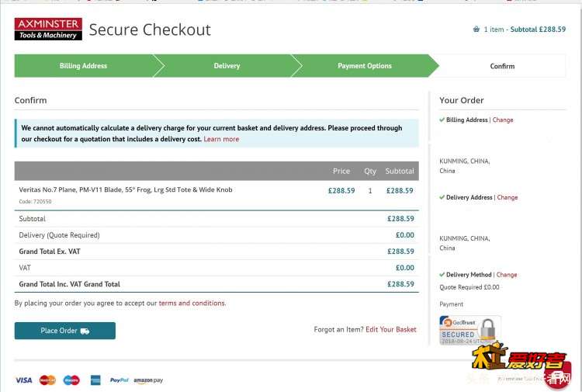Open the terms and conditions link
Viewport: 582px width, 392px height.
tap(192, 303)
